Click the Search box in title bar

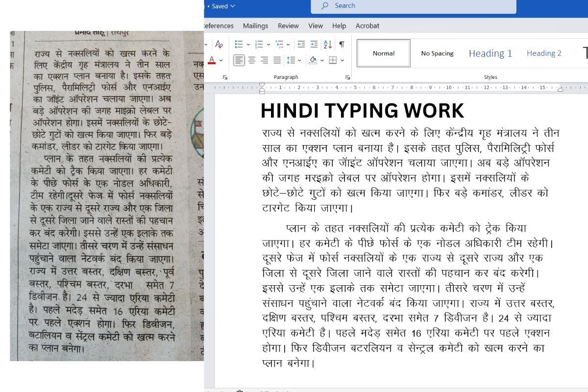coord(414,6)
